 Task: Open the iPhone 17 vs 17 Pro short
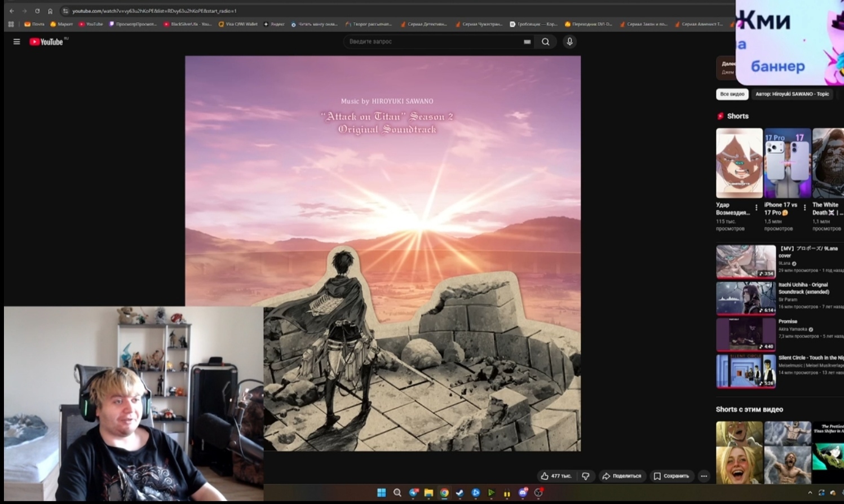click(x=788, y=163)
